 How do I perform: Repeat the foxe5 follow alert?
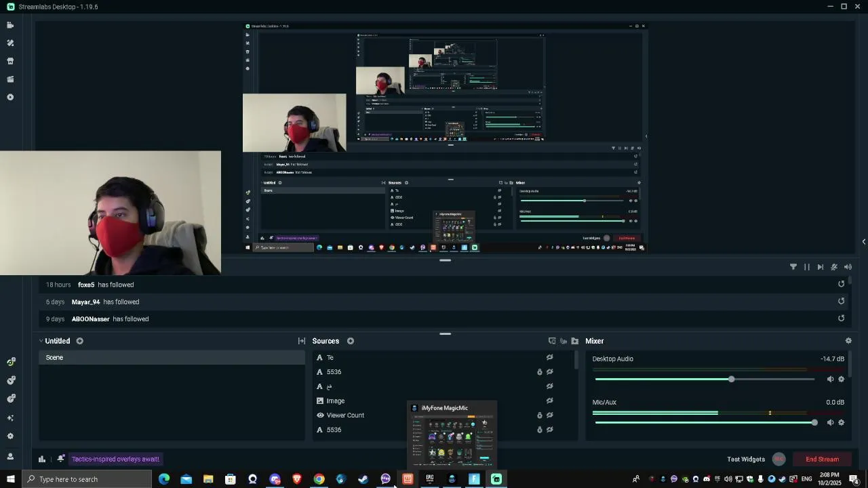[842, 284]
